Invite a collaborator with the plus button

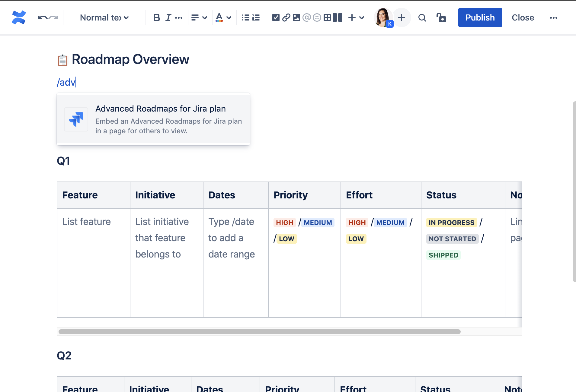(x=402, y=17)
